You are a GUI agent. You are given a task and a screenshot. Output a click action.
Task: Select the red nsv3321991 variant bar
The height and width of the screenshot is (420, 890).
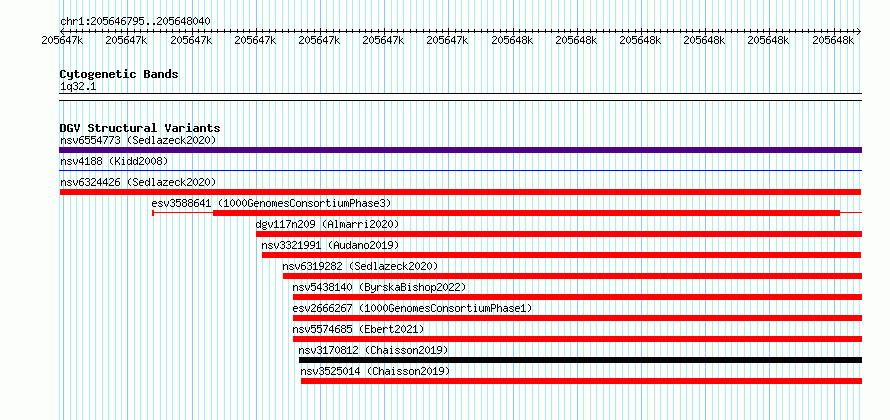pyautogui.click(x=562, y=255)
